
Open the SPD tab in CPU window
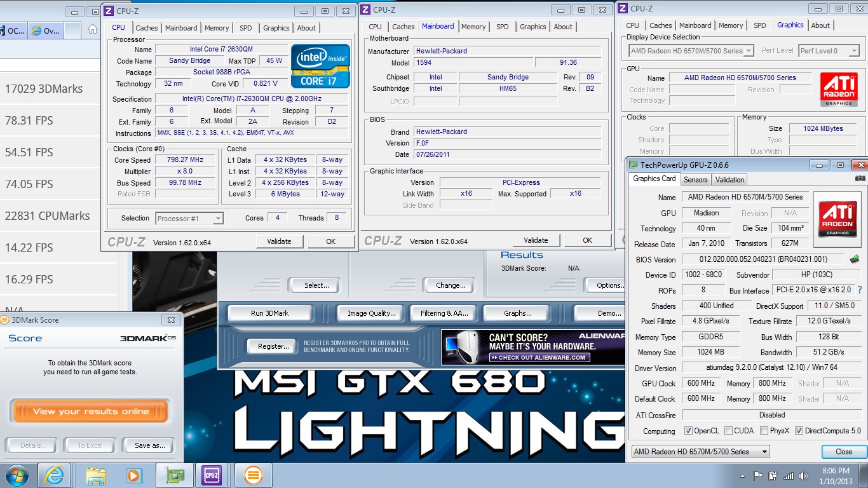point(245,28)
